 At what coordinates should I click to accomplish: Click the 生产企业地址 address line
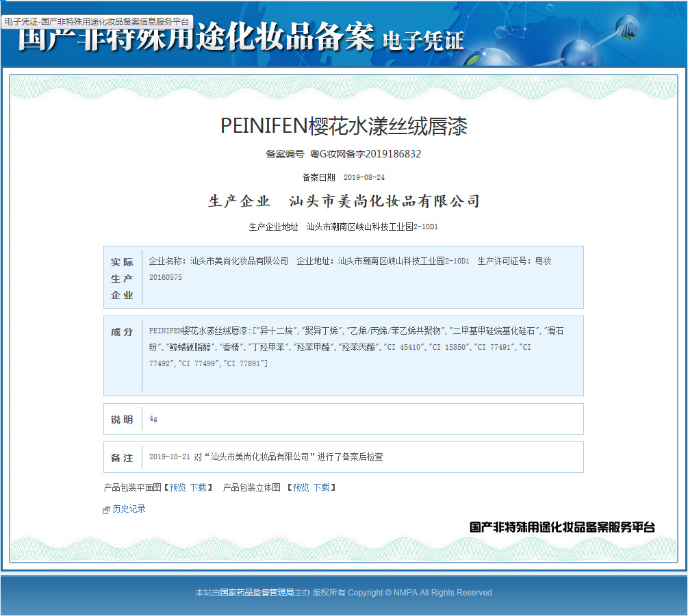coord(343,227)
